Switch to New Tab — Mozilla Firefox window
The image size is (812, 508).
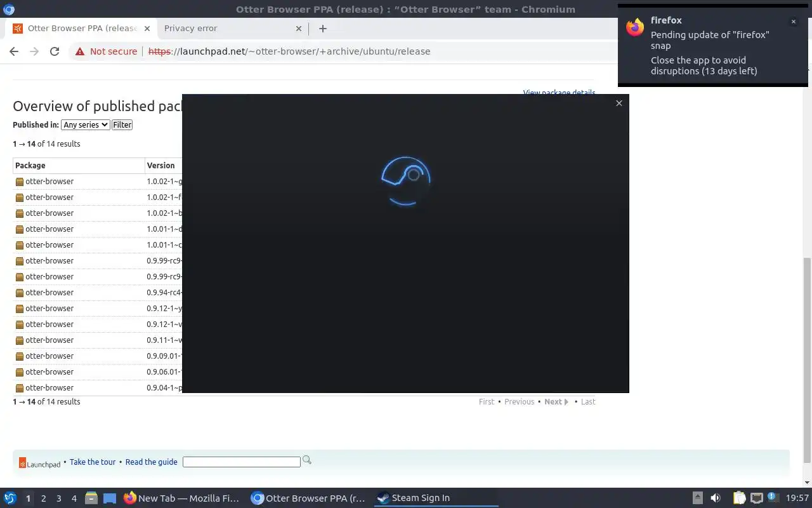coord(182,498)
